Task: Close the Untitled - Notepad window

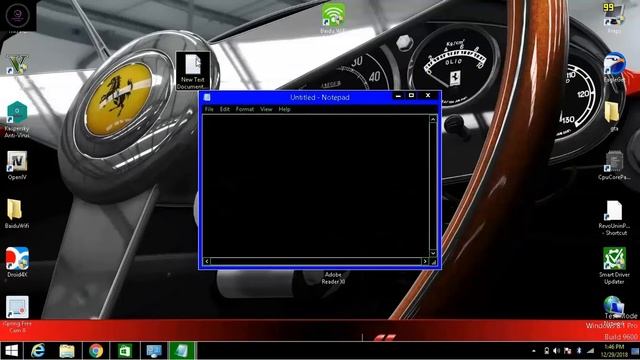Action: pyautogui.click(x=428, y=96)
